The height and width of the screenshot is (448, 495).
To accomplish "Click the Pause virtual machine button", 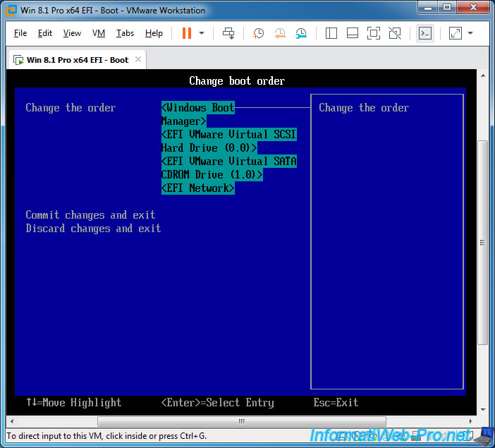I will click(x=187, y=33).
